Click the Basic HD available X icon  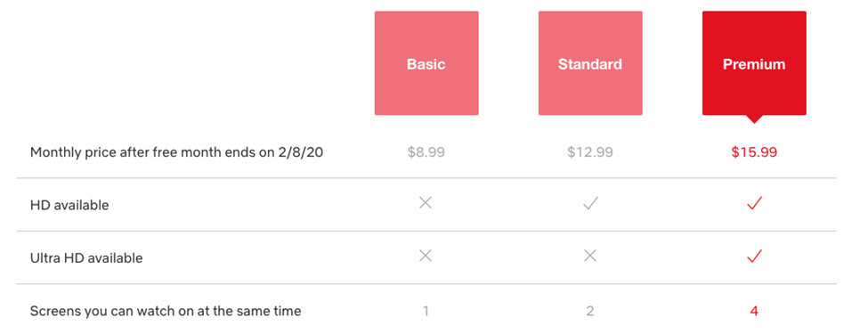(x=426, y=203)
